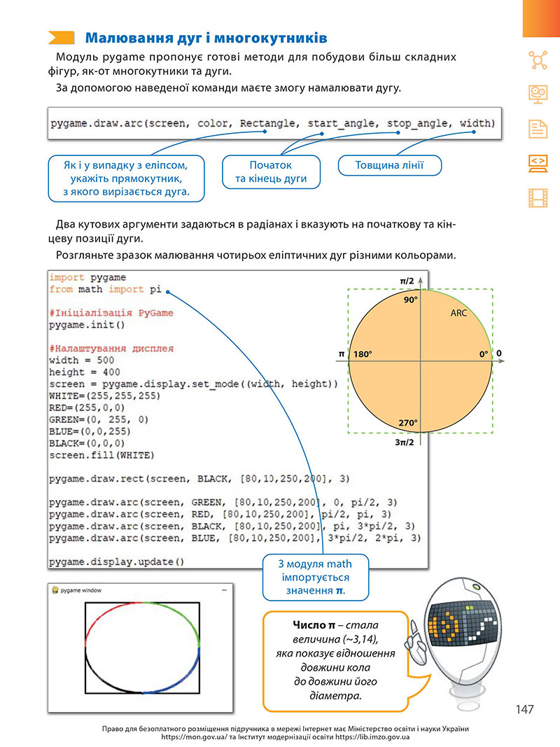Select the 'Число π' definition box
Image resolution: width=560 pixels, height=747 pixels.
coord(336,661)
